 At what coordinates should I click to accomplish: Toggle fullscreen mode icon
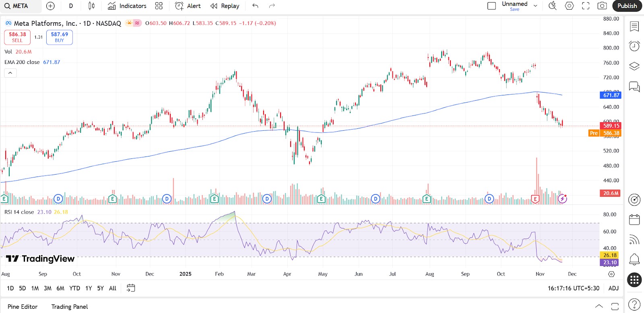coord(586,6)
